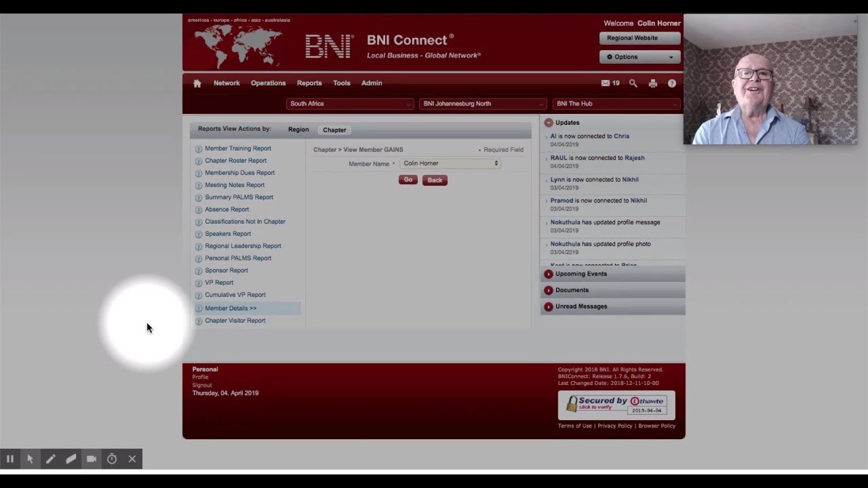The width and height of the screenshot is (868, 488).
Task: Click the timer icon in recorder toolbar
Action: pyautogui.click(x=112, y=459)
